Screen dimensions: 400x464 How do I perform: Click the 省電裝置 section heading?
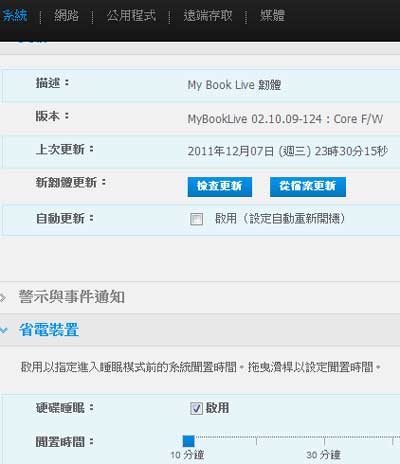tap(49, 330)
